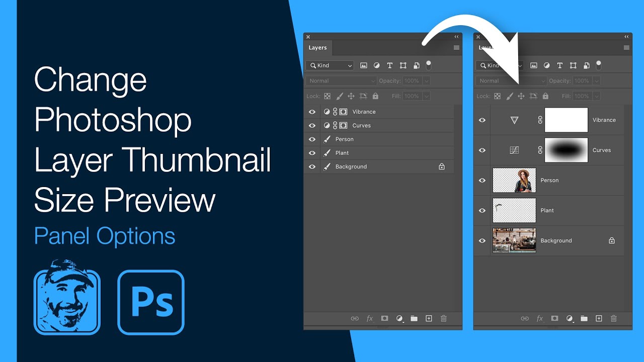Hide Curves layer in left panel
This screenshot has width=644, height=362.
pyautogui.click(x=312, y=126)
